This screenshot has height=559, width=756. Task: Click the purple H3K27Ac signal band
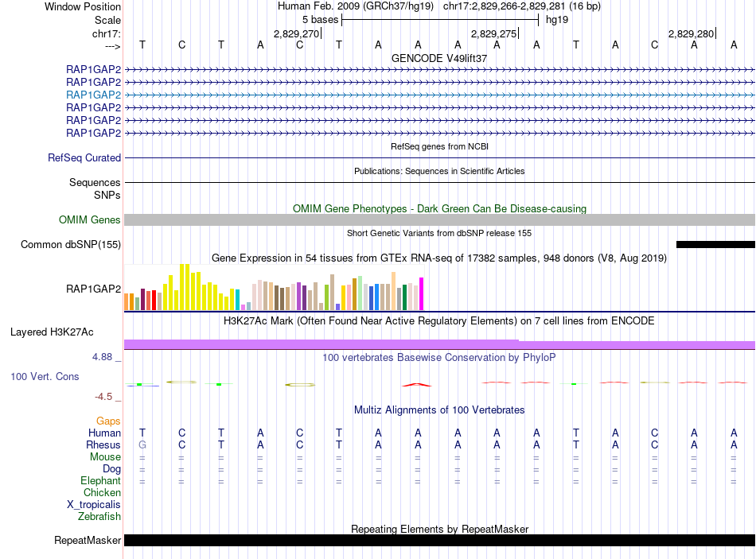(x=439, y=344)
